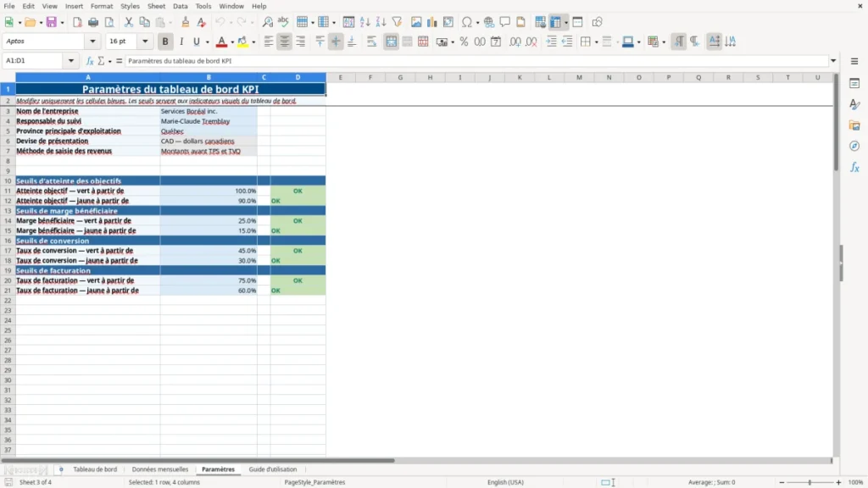Run the Spelling check icon
The image size is (868, 488).
coord(283,22)
